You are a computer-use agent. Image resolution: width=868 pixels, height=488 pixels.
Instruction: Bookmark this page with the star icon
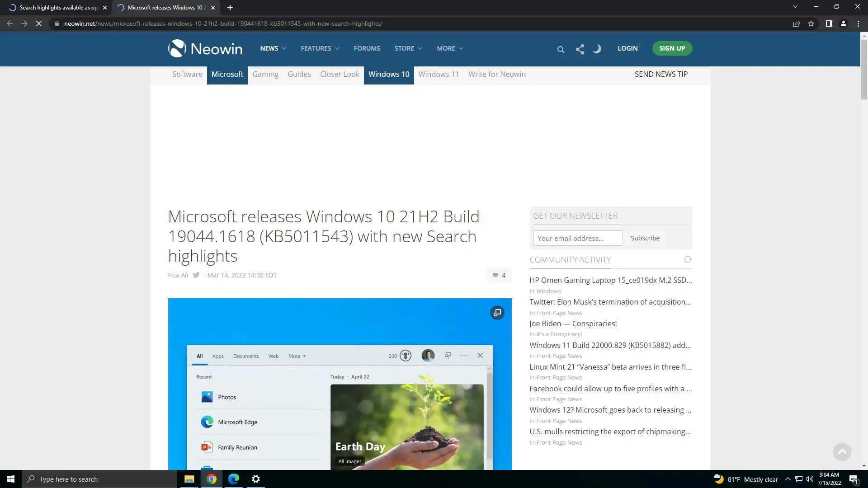811,23
